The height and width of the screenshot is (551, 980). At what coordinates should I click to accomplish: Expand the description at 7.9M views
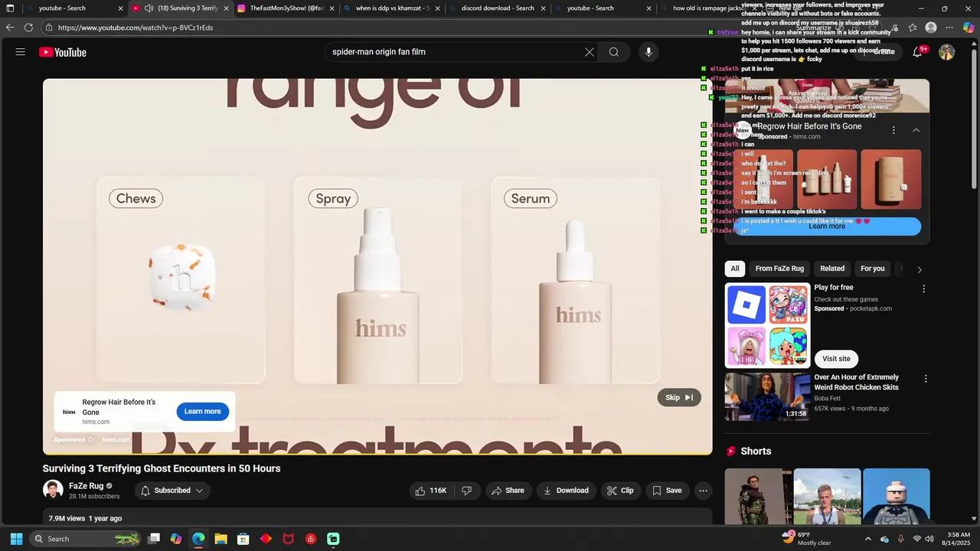[x=377, y=518]
